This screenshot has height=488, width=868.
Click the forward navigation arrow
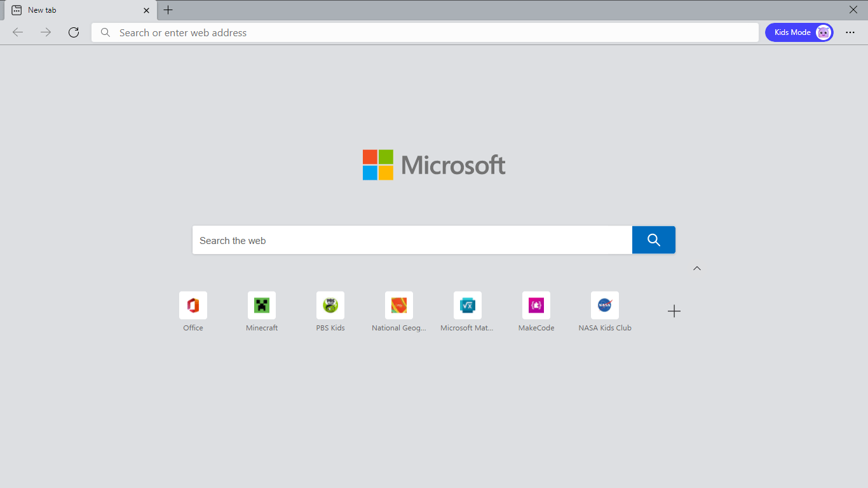coord(45,32)
